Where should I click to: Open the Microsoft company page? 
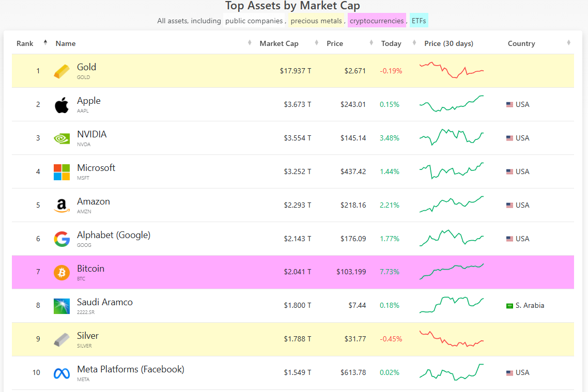click(96, 168)
